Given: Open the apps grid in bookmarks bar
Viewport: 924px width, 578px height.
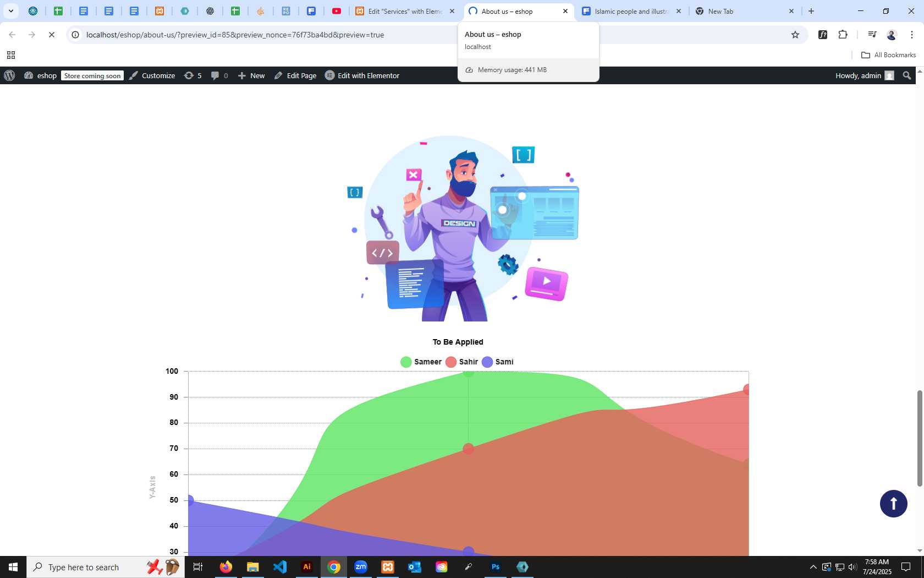Looking at the screenshot, I should (x=11, y=55).
